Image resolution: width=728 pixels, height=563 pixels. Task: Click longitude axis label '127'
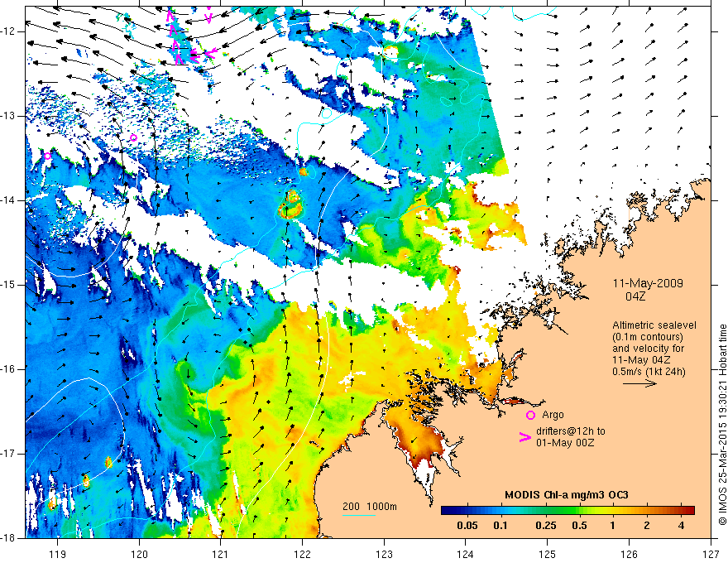pyautogui.click(x=711, y=554)
